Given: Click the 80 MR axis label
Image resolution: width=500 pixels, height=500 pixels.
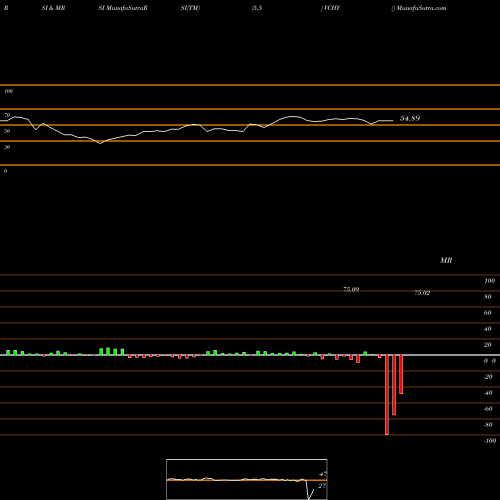Looking at the screenshot, I should pyautogui.click(x=488, y=297).
